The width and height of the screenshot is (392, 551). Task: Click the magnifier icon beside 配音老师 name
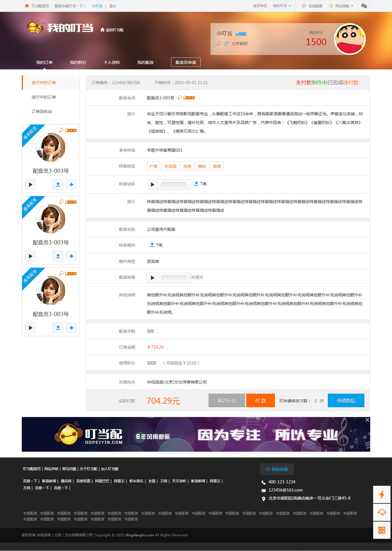[x=179, y=97]
